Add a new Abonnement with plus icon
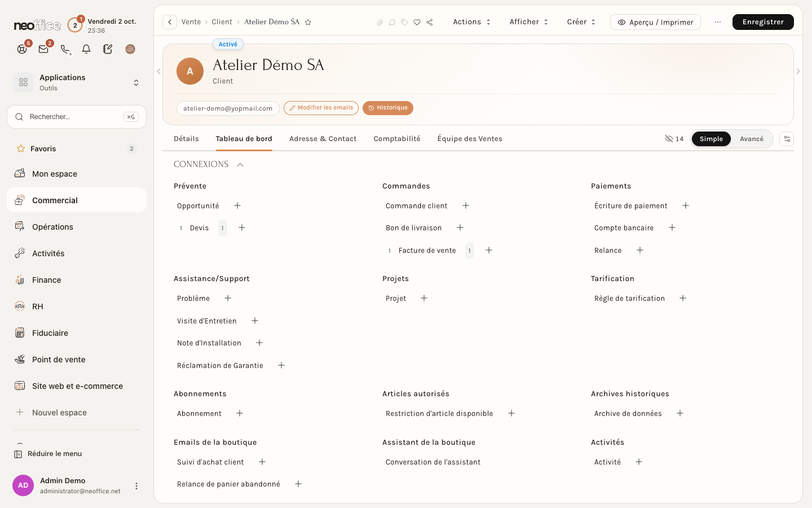The image size is (812, 508). pos(240,413)
